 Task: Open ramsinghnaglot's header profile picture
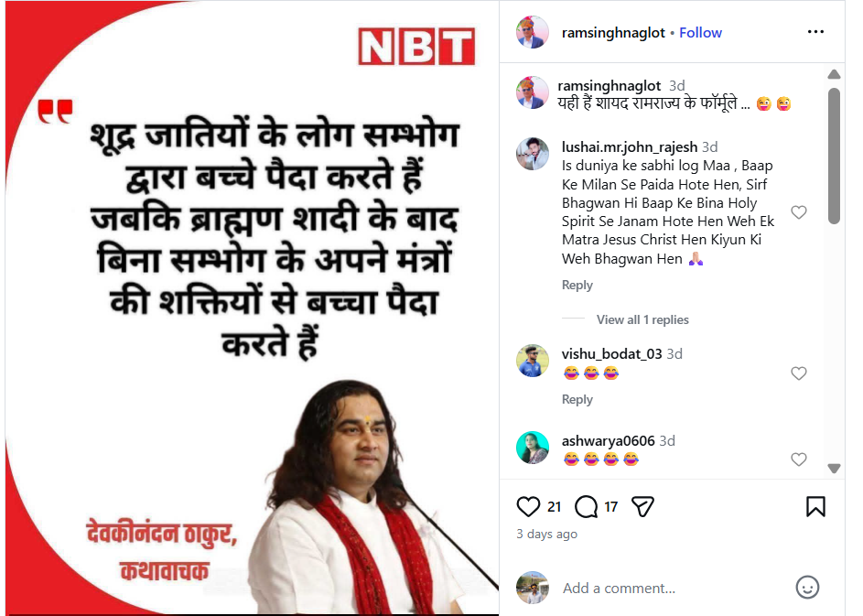(x=533, y=32)
